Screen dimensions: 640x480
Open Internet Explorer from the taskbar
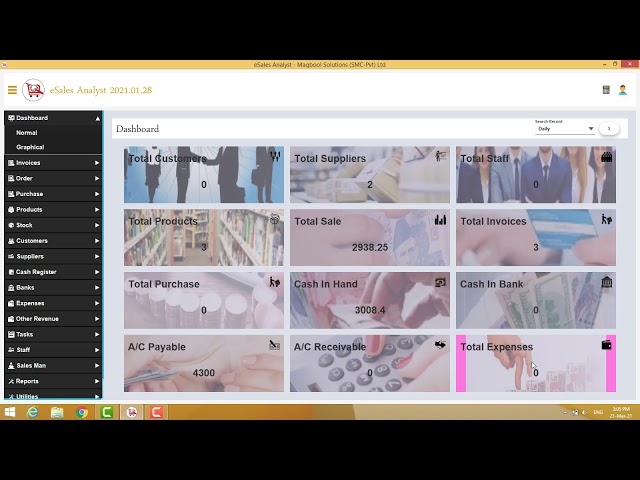(x=32, y=412)
